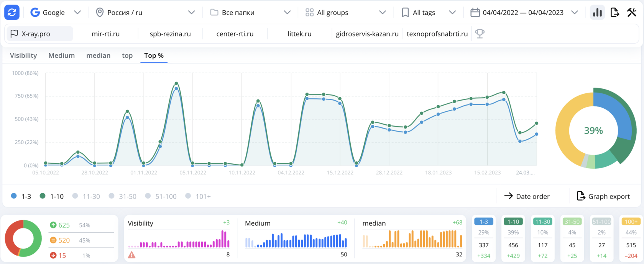Viewport: 644px width, 264px height.
Task: Click the orange equal icon by 520
Action: click(x=53, y=240)
